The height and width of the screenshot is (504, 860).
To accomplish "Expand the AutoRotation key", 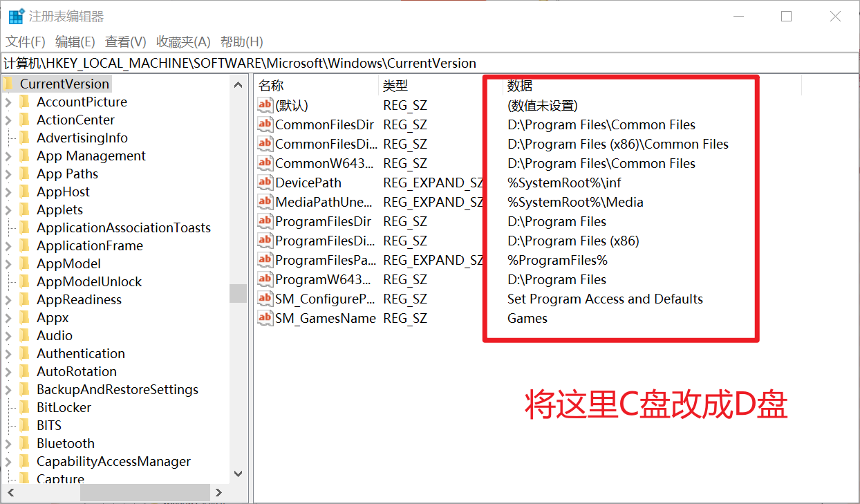I will tap(8, 372).
